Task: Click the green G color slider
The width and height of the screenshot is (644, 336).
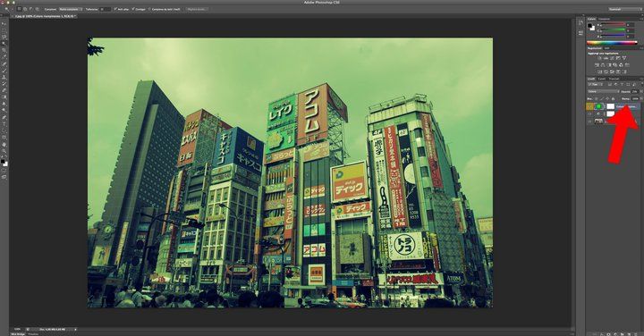Action: (x=613, y=29)
